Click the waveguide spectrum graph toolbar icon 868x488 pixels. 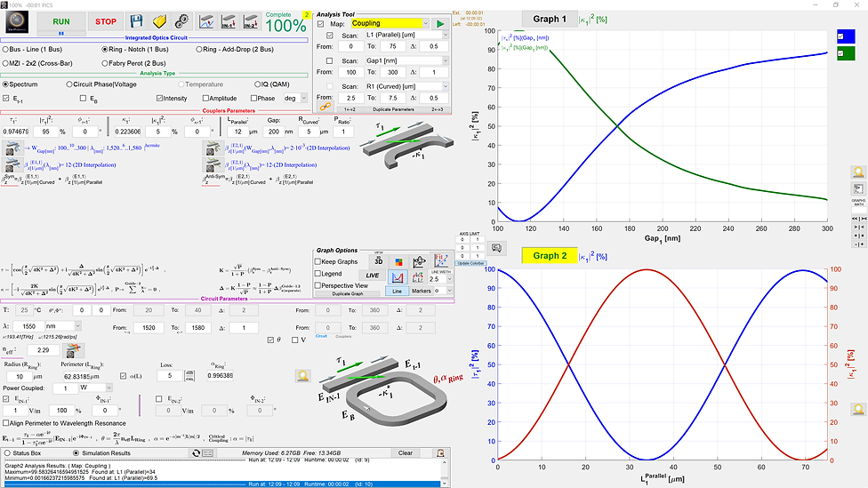point(206,21)
